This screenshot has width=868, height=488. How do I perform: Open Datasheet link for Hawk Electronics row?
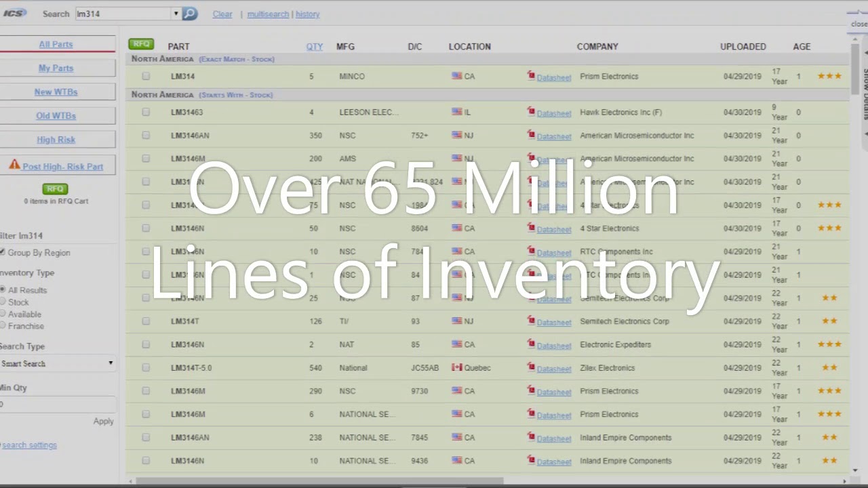(554, 113)
